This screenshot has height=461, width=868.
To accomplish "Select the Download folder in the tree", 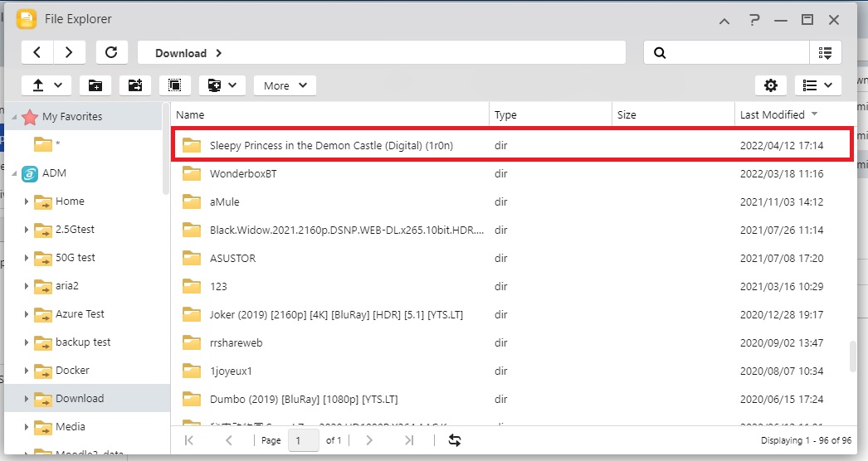I will [x=87, y=399].
